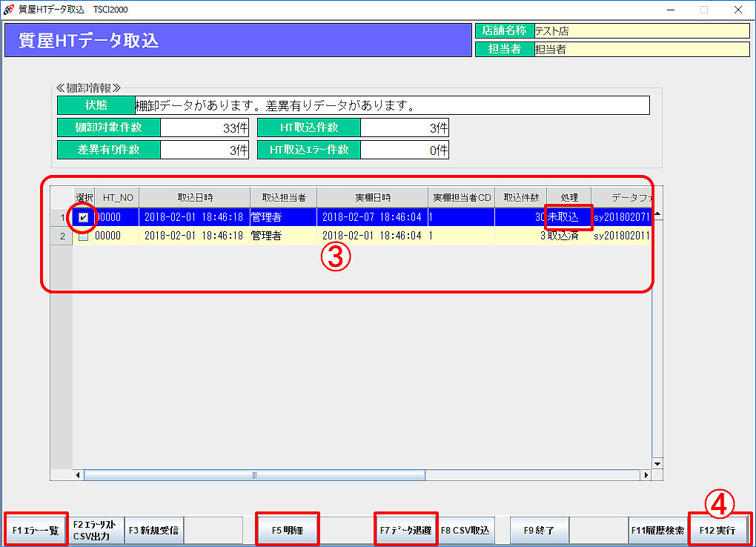Screen dimensions: 756x547
Task: Tick the selection checkbox in row 2
Action: point(84,236)
